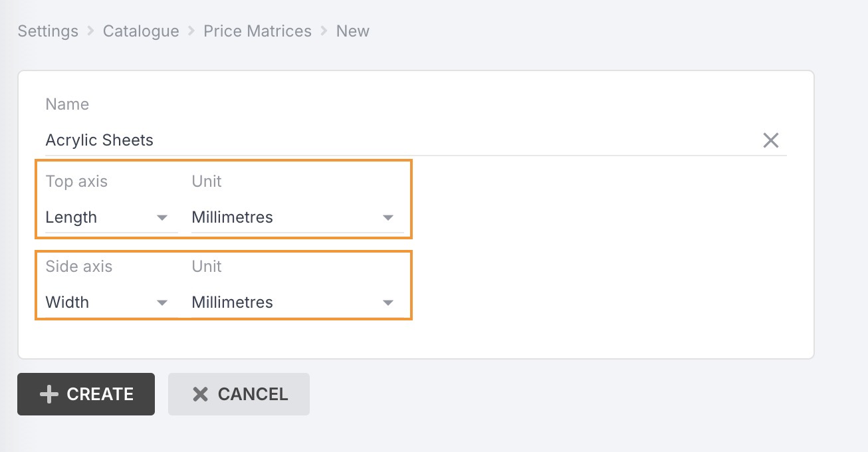The width and height of the screenshot is (868, 452).
Task: Select the Width value in Side axis
Action: 67,302
